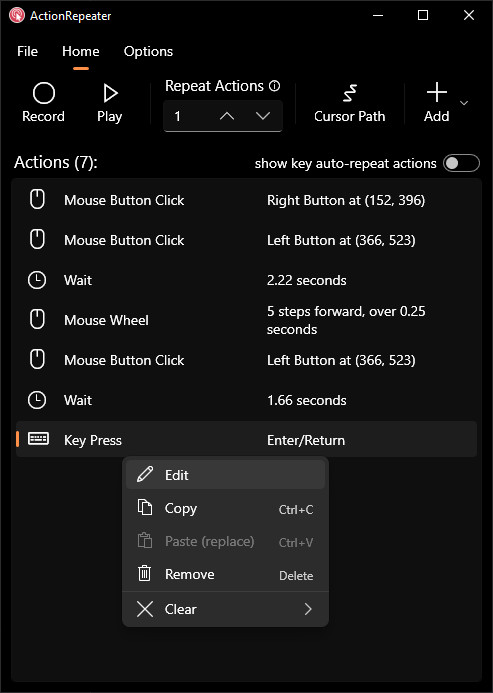493x693 pixels.
Task: Choose Copy from the context menu
Action: [x=225, y=508]
